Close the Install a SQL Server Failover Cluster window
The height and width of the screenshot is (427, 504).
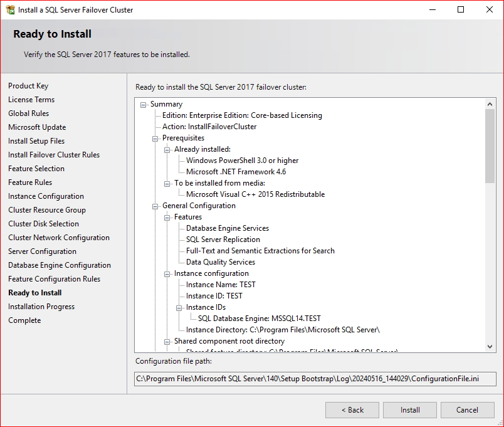coord(489,9)
